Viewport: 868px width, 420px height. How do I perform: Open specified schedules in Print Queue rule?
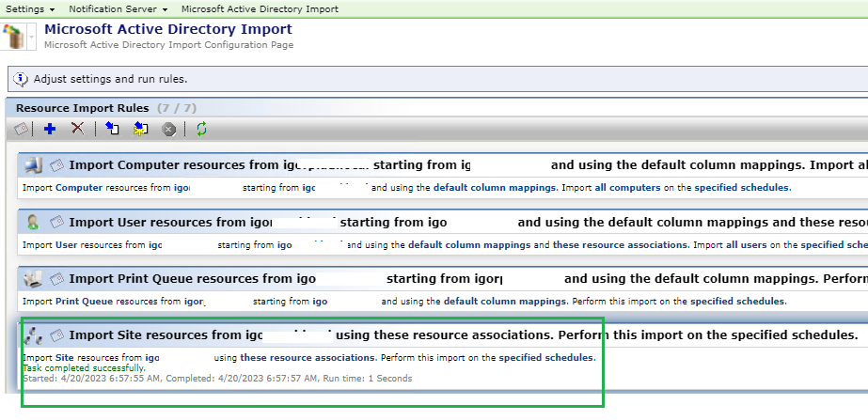pyautogui.click(x=737, y=302)
